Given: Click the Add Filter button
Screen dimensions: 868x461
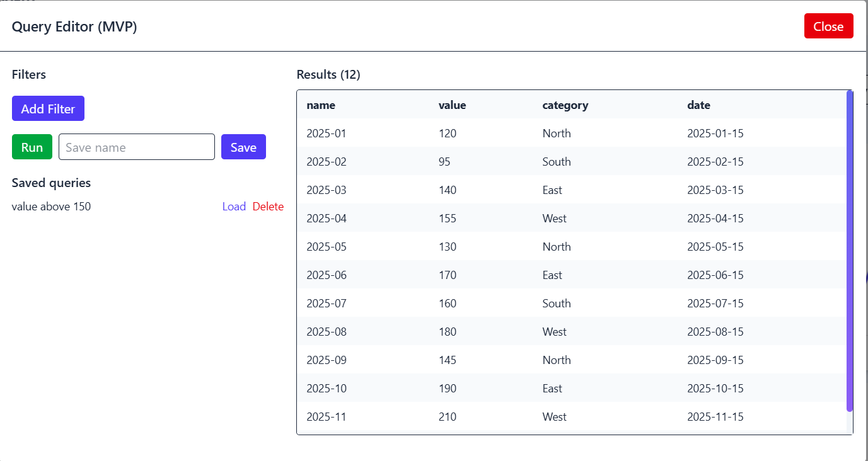Looking at the screenshot, I should pyautogui.click(x=48, y=109).
